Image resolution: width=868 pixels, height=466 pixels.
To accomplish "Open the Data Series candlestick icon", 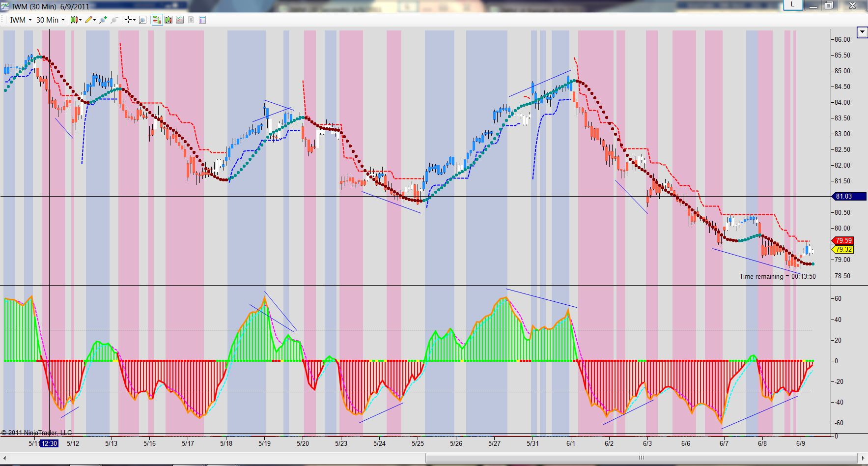I will coord(168,20).
